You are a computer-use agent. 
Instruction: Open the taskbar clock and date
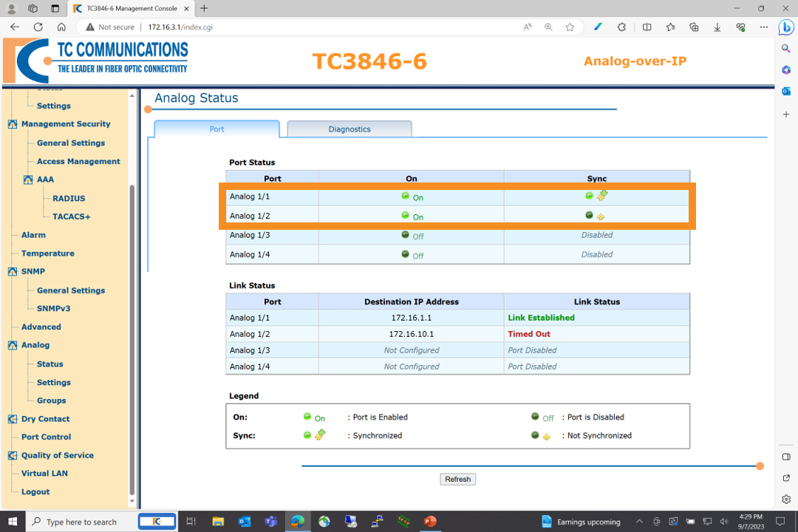751,522
